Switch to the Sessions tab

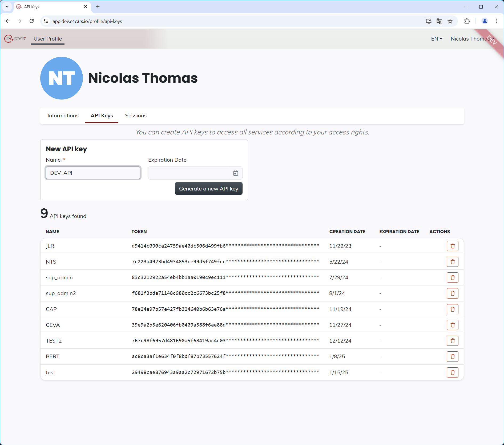click(136, 116)
